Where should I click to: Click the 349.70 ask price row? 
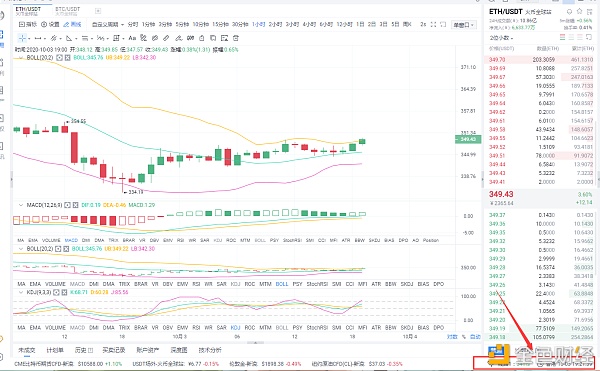[x=539, y=60]
